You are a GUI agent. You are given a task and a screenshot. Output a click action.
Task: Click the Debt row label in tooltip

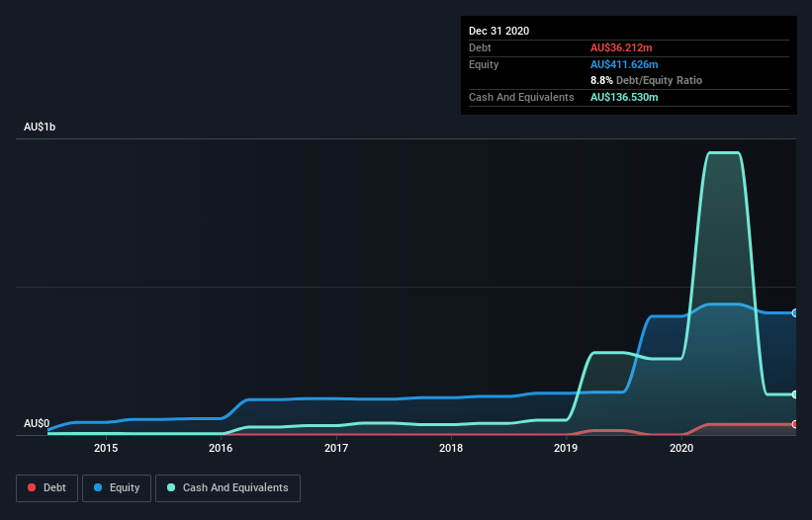pyautogui.click(x=480, y=47)
